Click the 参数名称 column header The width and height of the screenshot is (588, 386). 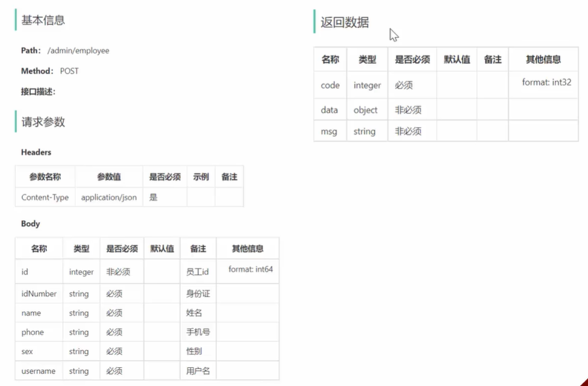pyautogui.click(x=45, y=177)
